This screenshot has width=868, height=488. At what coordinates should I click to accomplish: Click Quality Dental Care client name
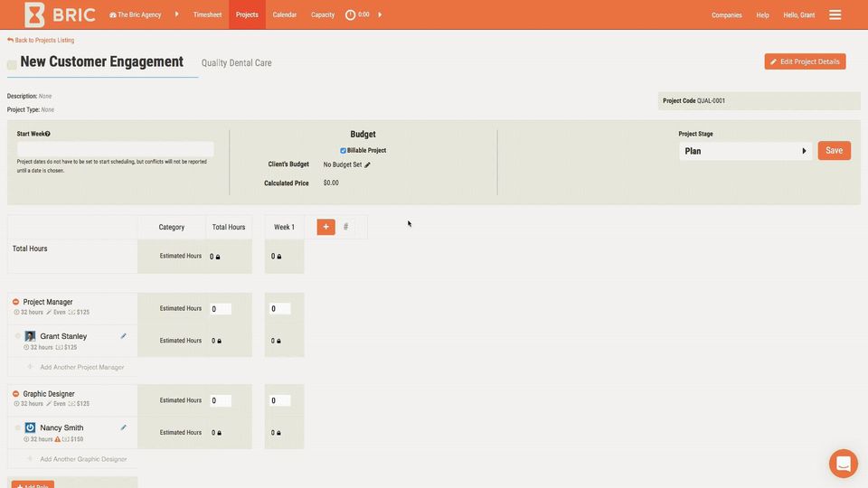coord(236,63)
